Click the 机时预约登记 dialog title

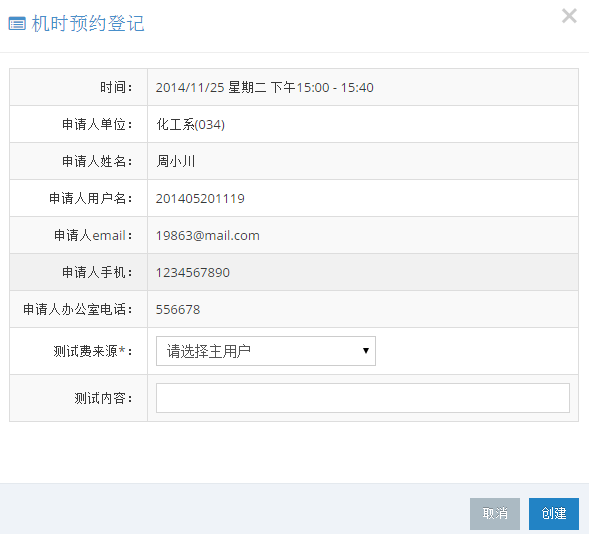(x=88, y=24)
